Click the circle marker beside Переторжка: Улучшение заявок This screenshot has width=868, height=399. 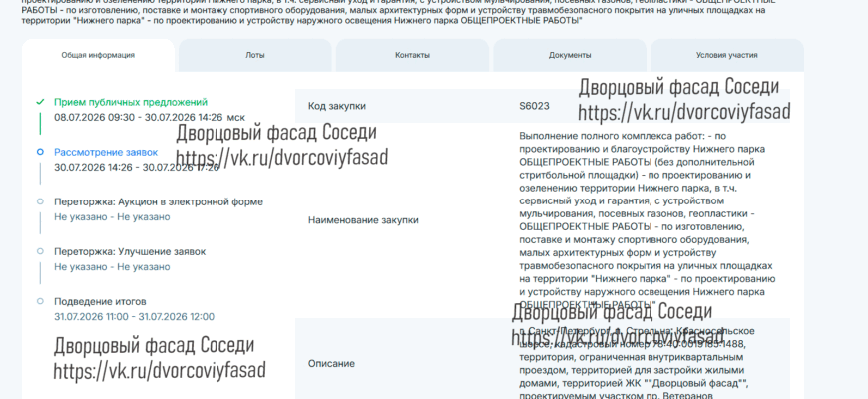[40, 251]
